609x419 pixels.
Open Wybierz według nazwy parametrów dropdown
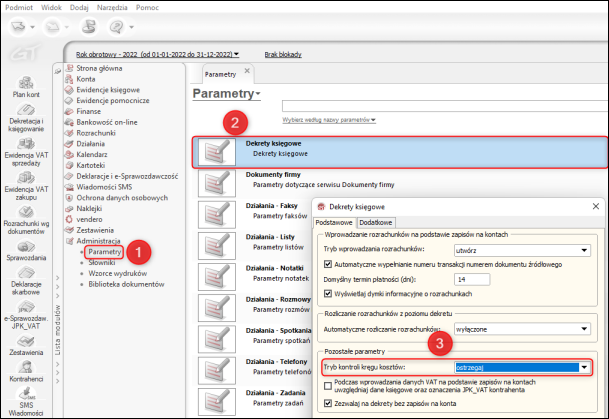[x=329, y=120]
